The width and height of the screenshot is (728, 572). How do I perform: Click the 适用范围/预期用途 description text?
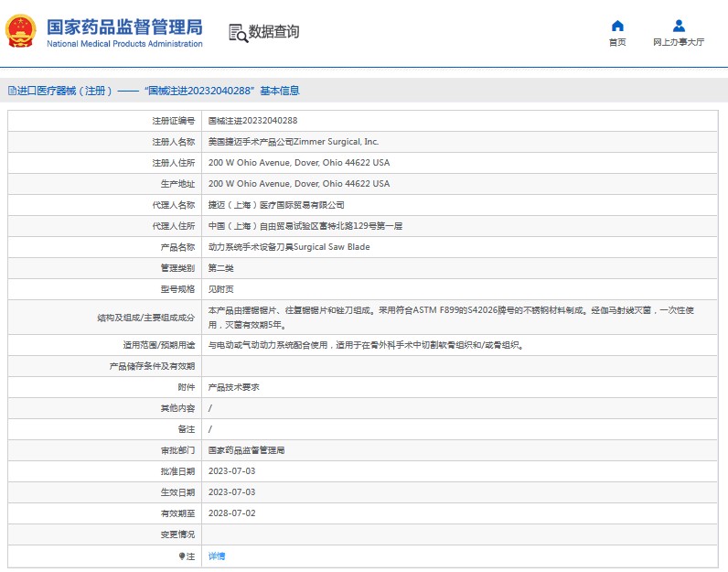(x=366, y=345)
